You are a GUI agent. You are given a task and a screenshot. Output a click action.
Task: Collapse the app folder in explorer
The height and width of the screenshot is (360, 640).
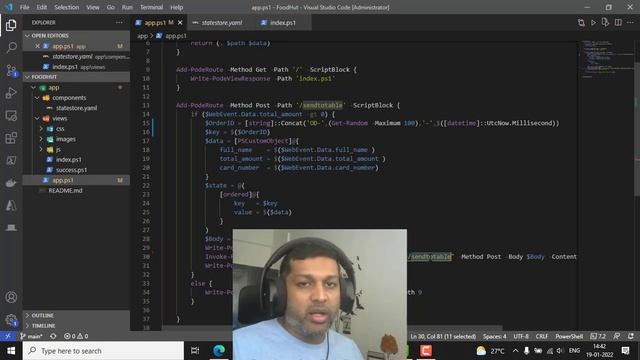pos(76,87)
